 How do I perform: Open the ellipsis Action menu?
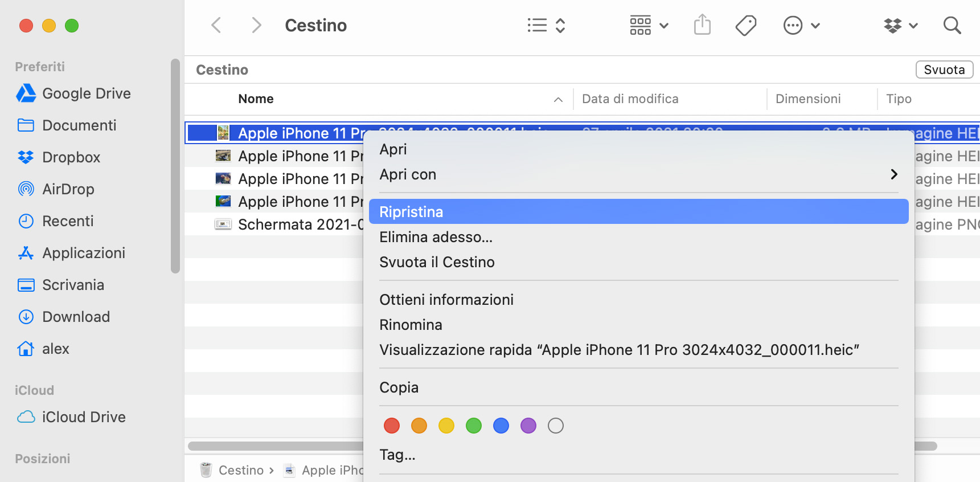[x=793, y=25]
